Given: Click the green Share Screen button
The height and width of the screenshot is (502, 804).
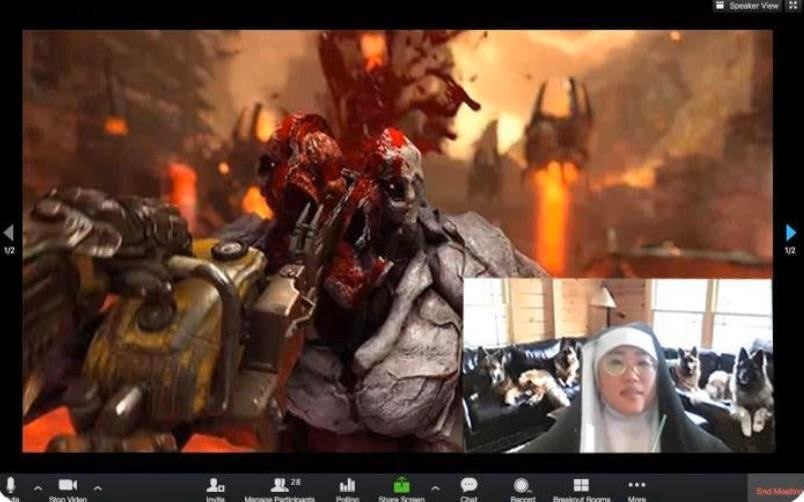Looking at the screenshot, I should [401, 485].
